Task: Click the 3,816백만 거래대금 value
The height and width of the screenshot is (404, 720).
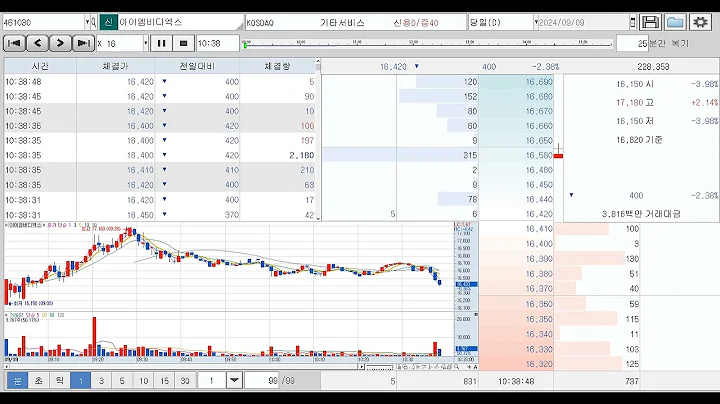Action: point(641,214)
